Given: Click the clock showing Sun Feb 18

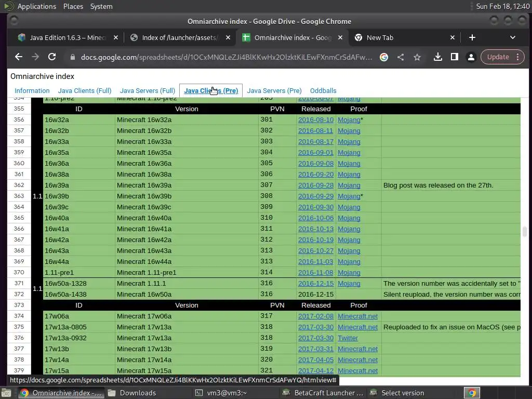Looking at the screenshot, I should click(x=502, y=6).
